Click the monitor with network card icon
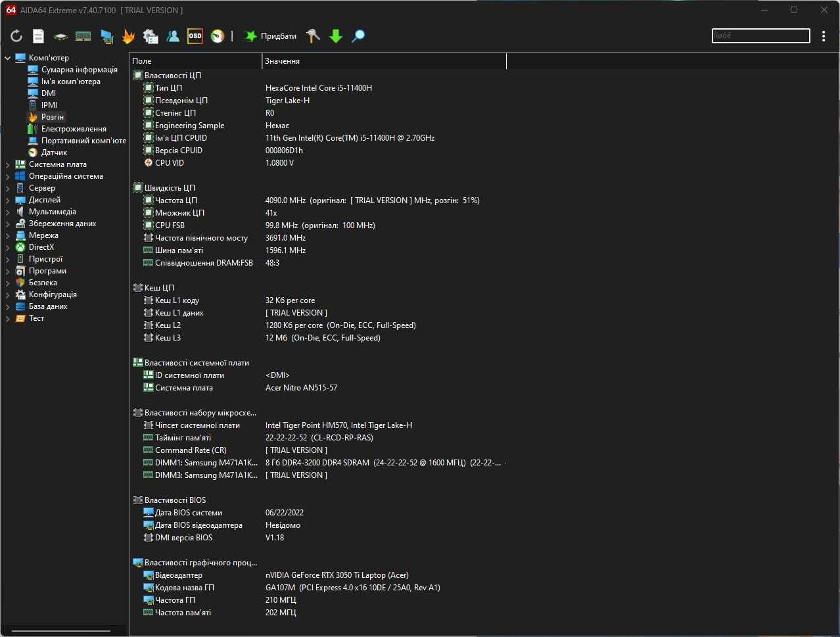This screenshot has height=637, width=840. [106, 36]
